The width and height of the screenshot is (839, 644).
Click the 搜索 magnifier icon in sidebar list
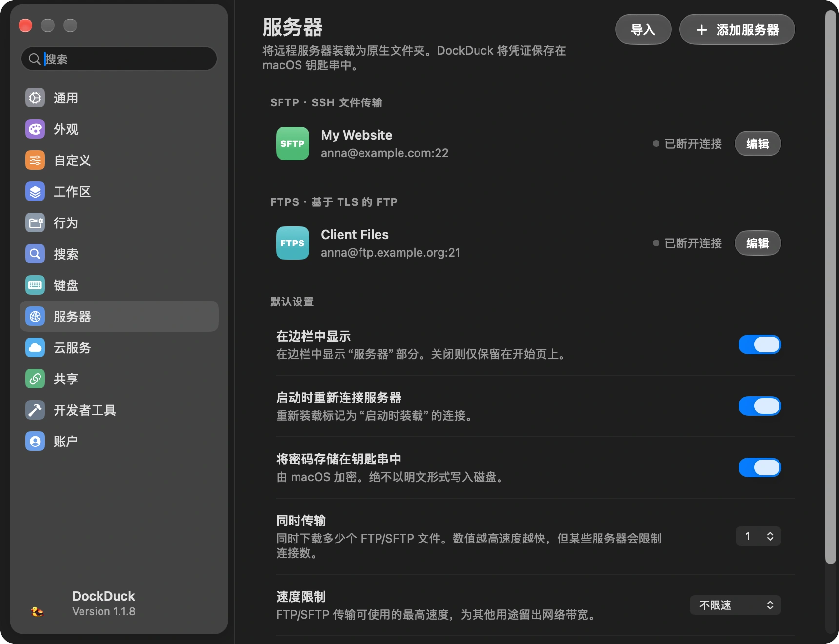[35, 254]
